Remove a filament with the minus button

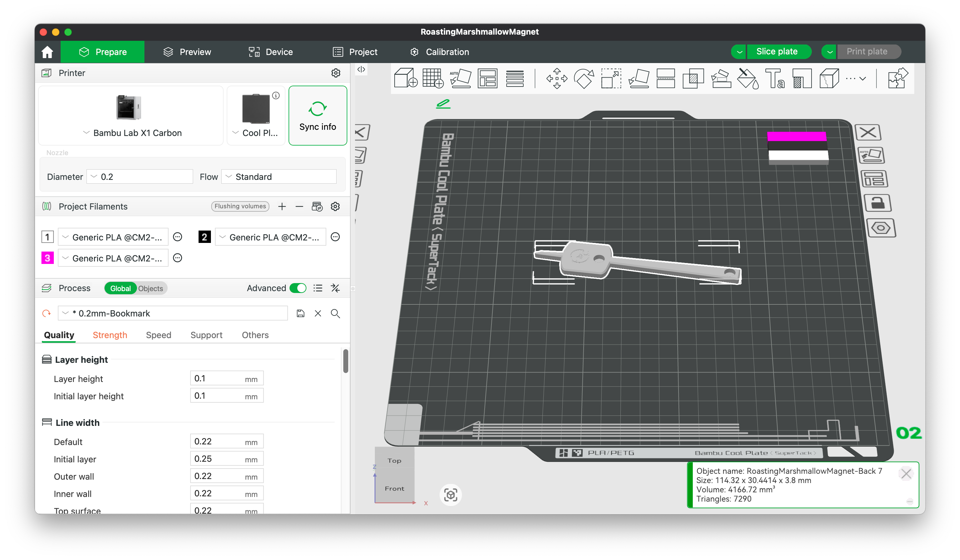pos(299,206)
